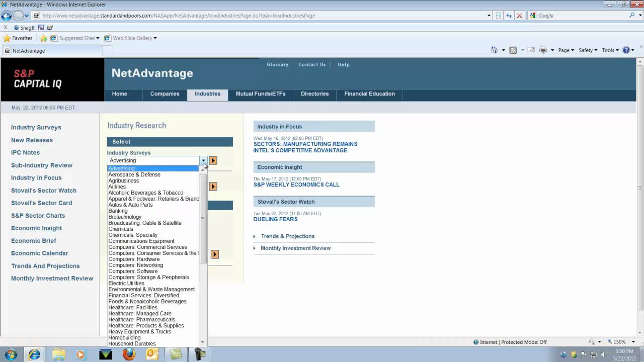Click the Stop loading X icon
Image resolution: width=644 pixels, height=362 pixels.
(x=519, y=16)
